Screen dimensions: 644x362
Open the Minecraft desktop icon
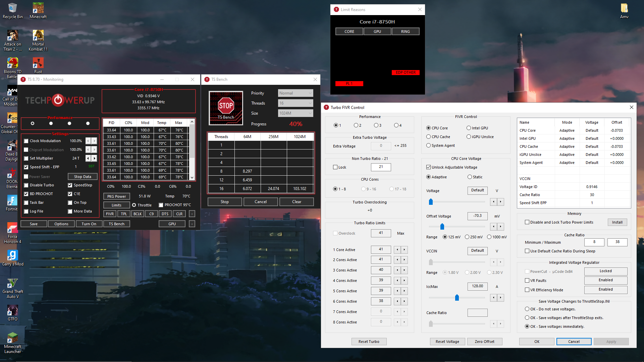point(38,11)
